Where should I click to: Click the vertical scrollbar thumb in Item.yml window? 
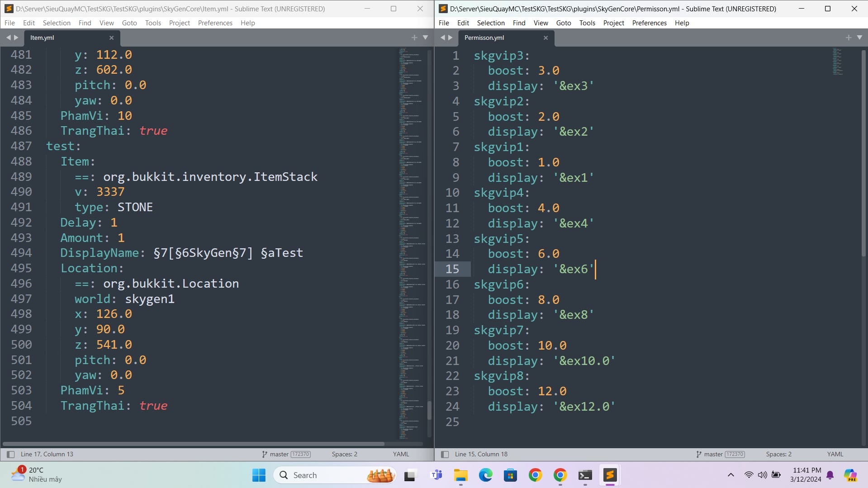[x=429, y=410]
